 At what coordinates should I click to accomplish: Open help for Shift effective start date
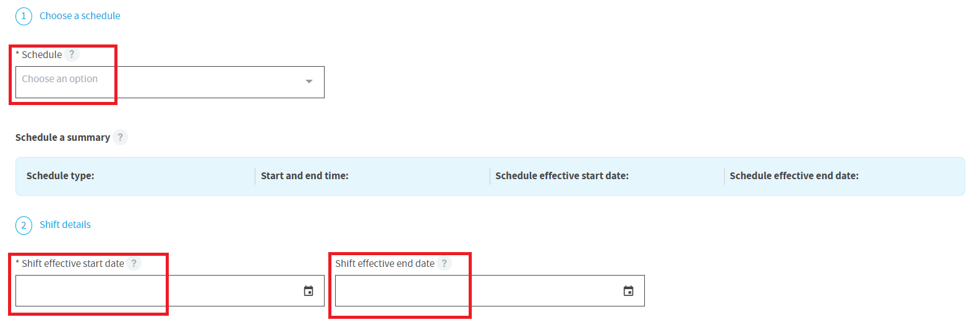point(134,263)
